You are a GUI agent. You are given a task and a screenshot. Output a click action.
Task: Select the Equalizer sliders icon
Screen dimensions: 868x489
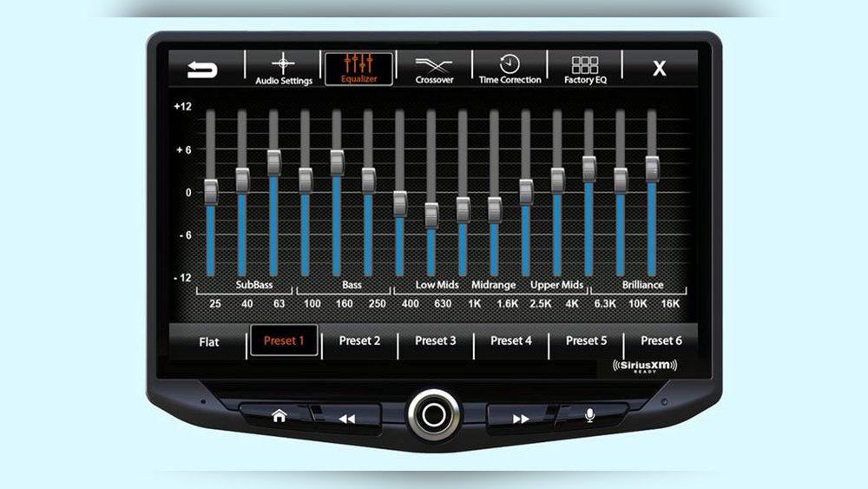tap(358, 64)
